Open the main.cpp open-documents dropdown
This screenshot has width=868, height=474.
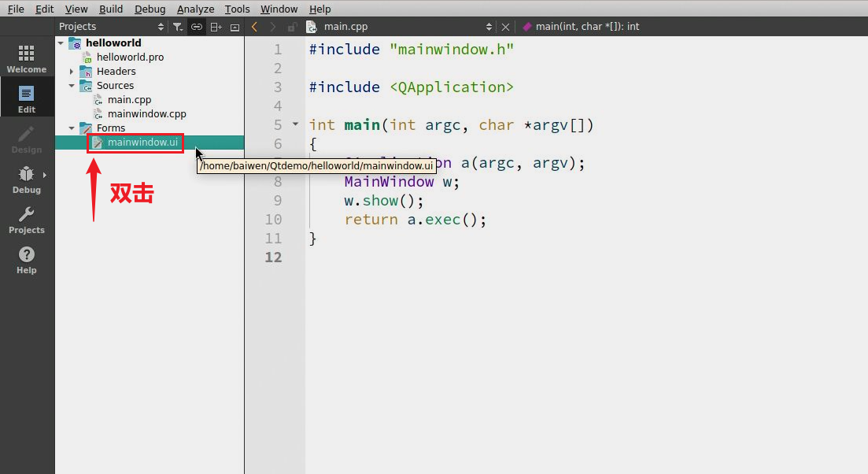pos(489,27)
